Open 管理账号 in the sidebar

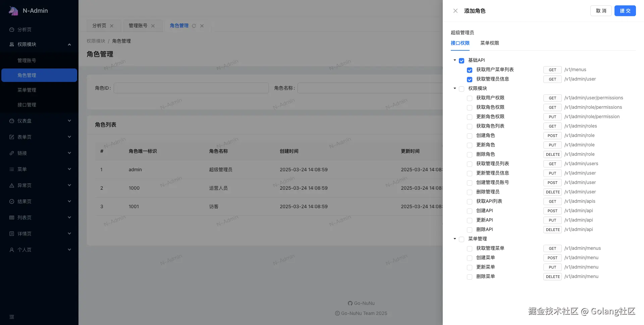(39, 60)
